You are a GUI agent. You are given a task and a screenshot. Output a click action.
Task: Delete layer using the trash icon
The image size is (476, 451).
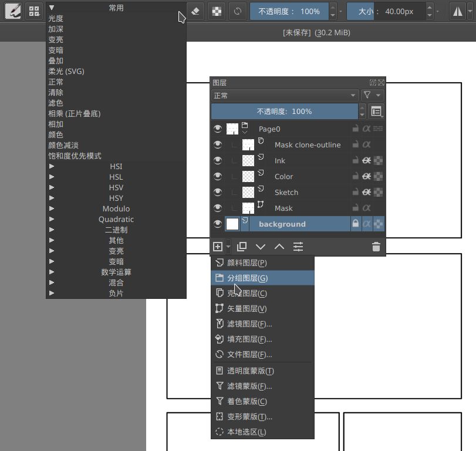coord(376,247)
